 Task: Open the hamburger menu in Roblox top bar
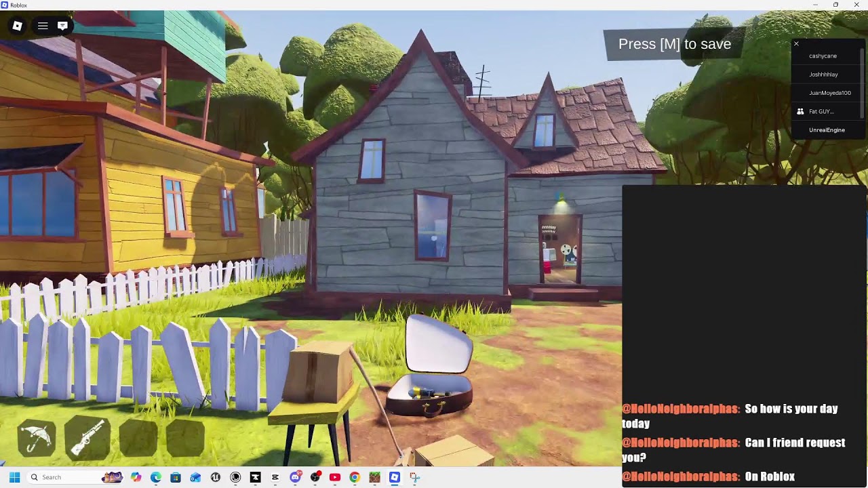(x=43, y=26)
